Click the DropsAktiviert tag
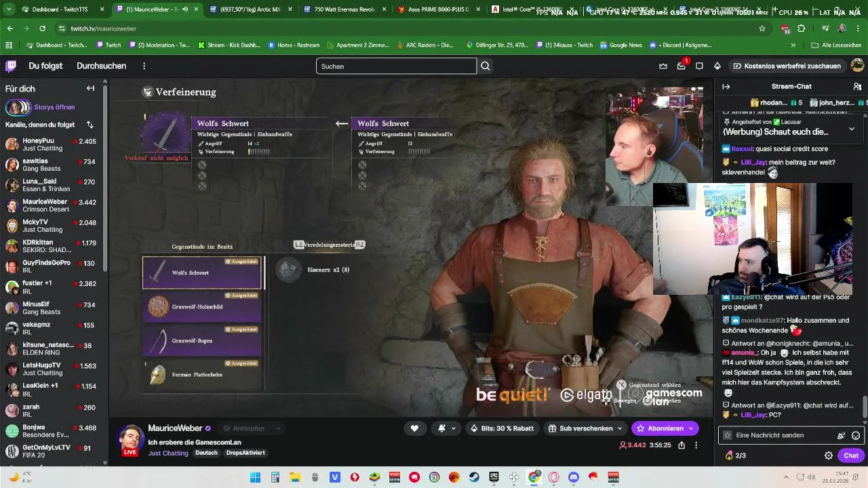 point(245,453)
